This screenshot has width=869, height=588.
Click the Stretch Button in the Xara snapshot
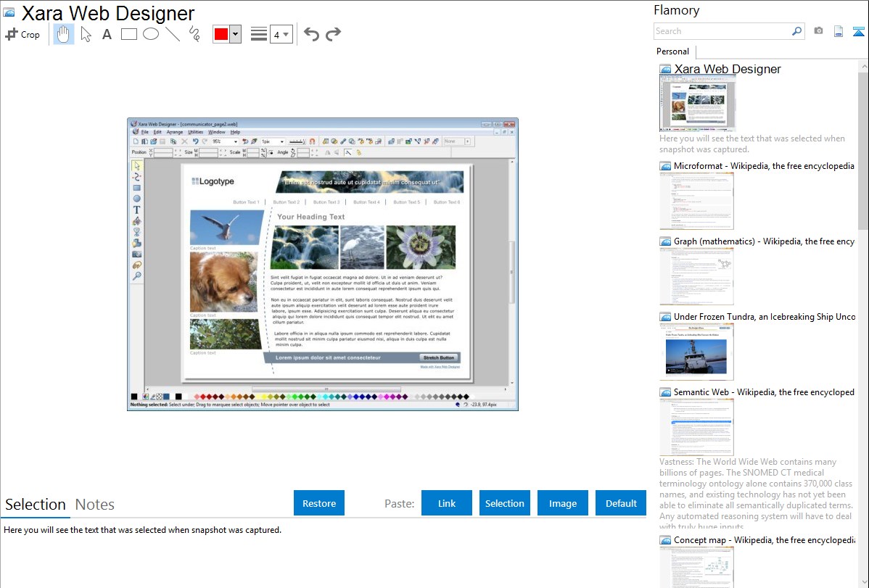439,357
